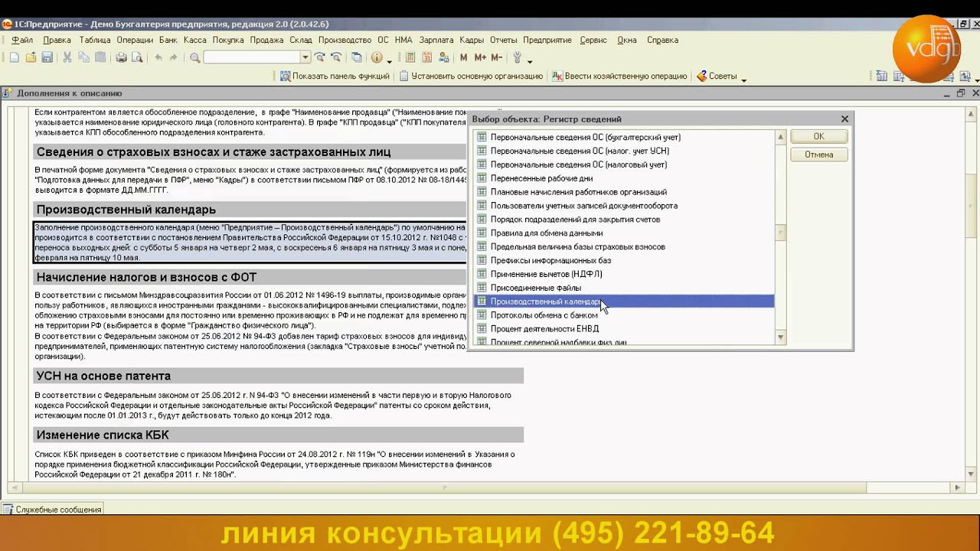The image size is (980, 551).
Task: Select Применение вычетов (НДФЛ) row
Action: click(624, 274)
